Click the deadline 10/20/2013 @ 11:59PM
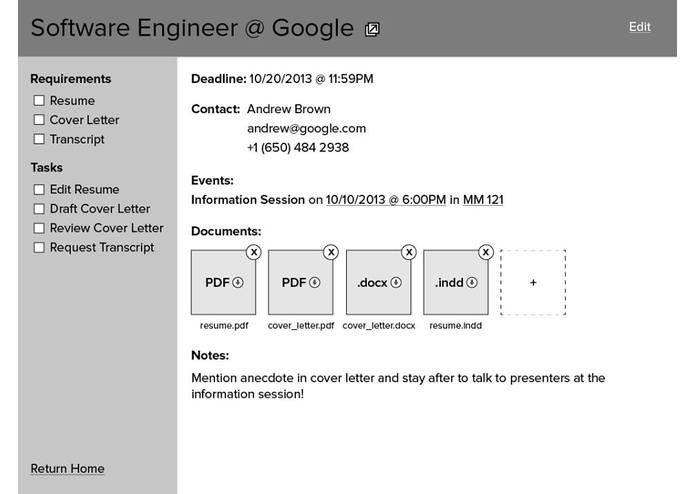 (311, 79)
